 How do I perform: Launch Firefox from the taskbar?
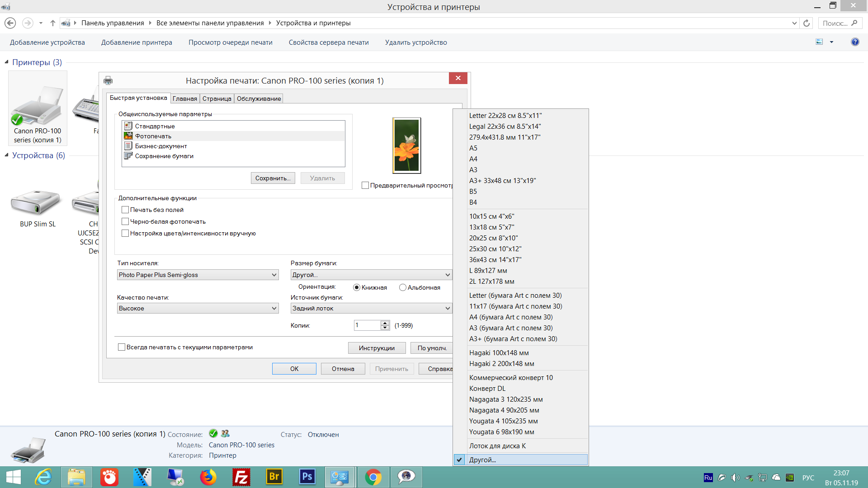tap(208, 477)
